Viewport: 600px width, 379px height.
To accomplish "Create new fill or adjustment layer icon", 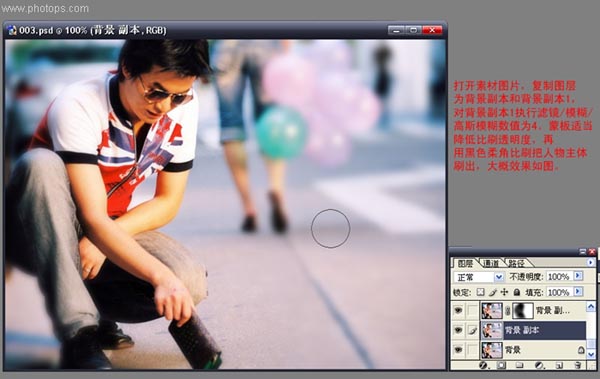I will pos(539,365).
